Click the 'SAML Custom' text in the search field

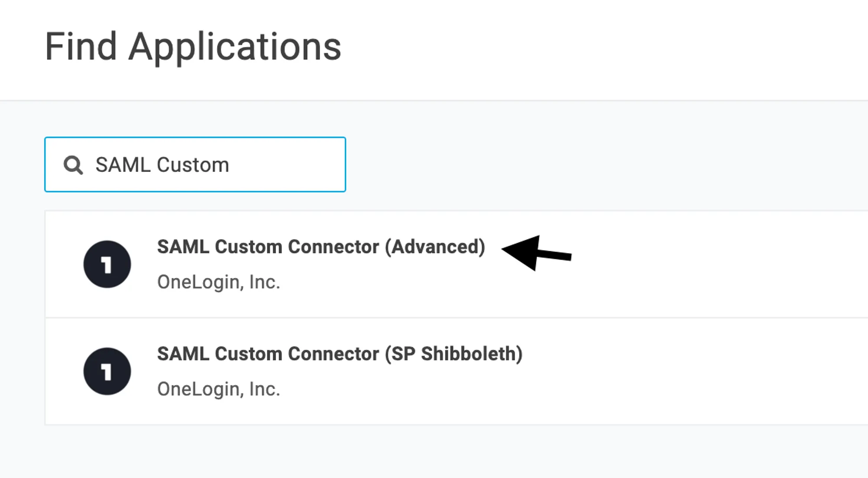point(162,165)
